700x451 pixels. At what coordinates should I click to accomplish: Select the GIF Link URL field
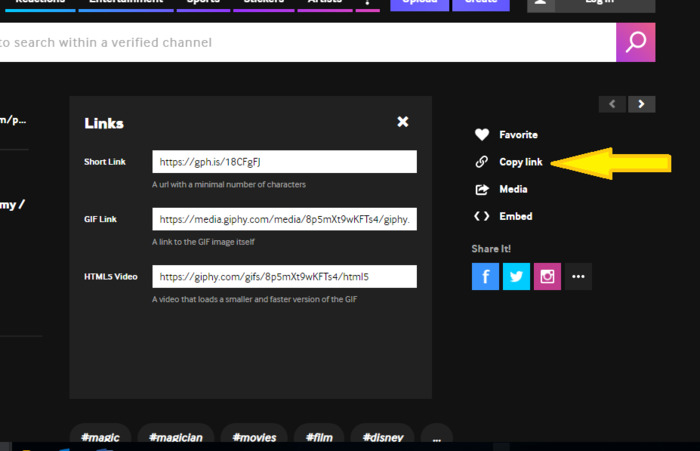tap(284, 219)
